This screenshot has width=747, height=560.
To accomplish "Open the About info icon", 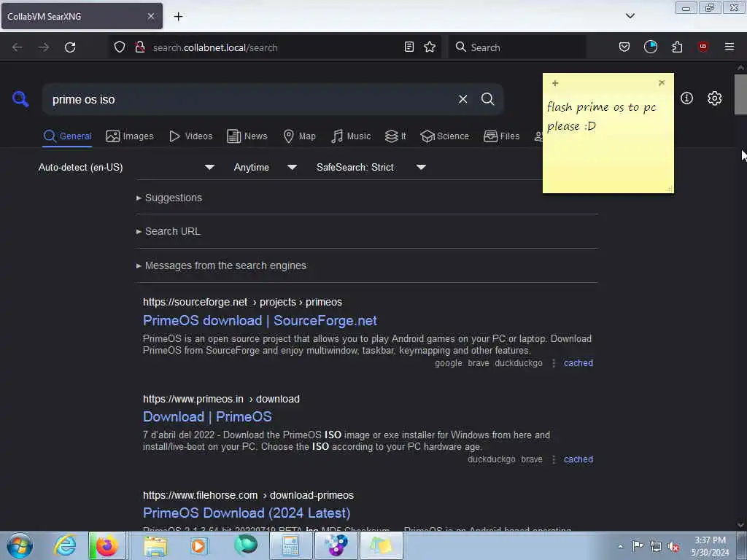I will 686,98.
